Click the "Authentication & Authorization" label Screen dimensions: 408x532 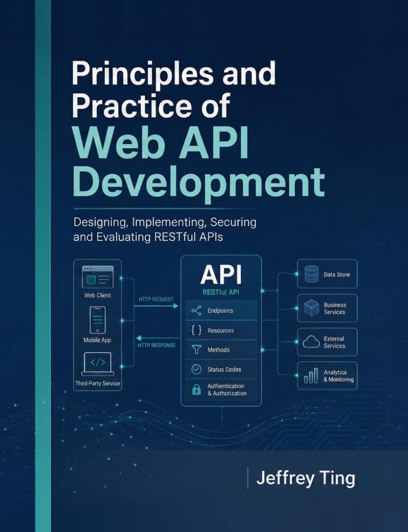click(x=227, y=390)
